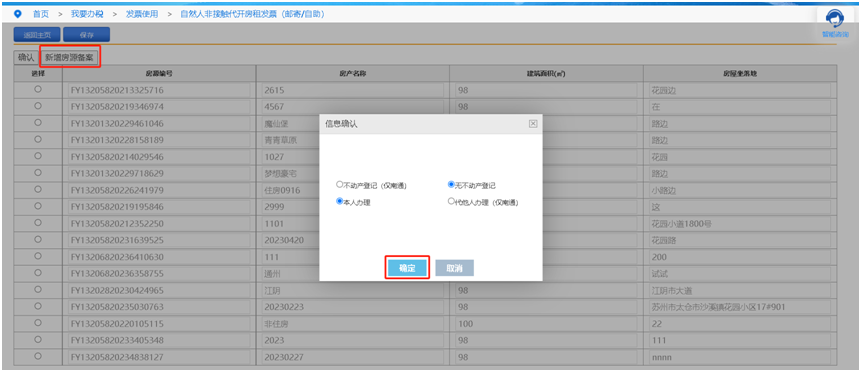Click property name field 4567
This screenshot has width=861, height=372.
click(353, 107)
